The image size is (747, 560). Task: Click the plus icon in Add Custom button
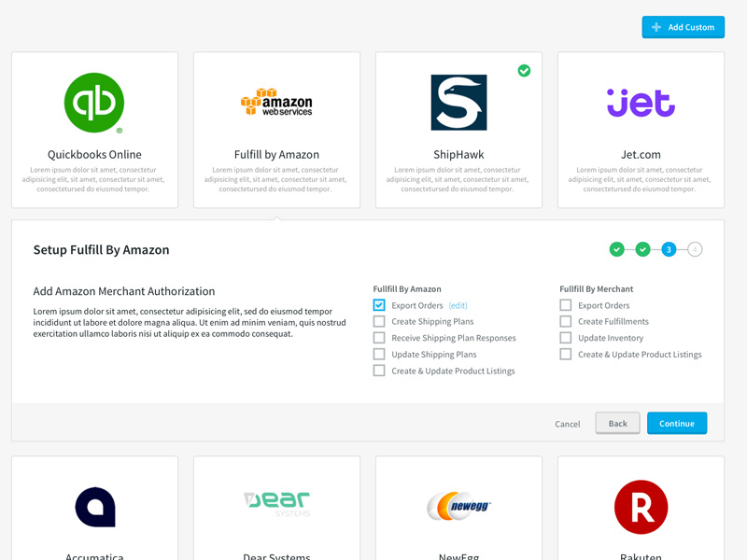pyautogui.click(x=656, y=27)
